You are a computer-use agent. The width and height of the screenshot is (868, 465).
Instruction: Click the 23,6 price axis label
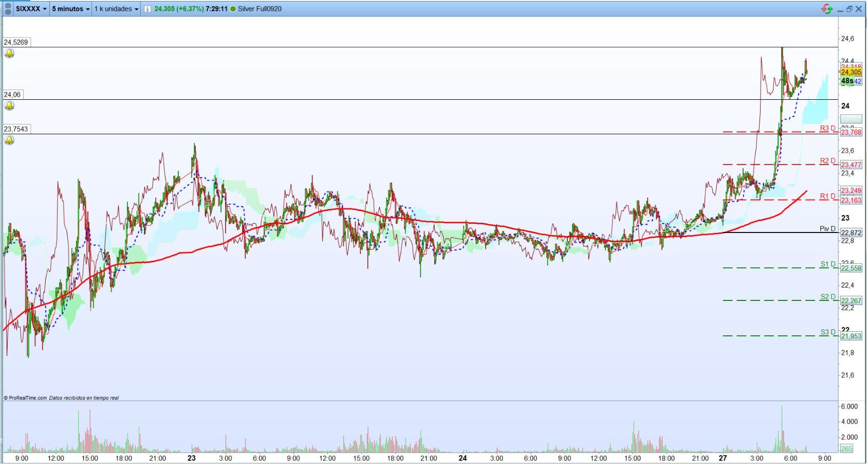tap(847, 151)
